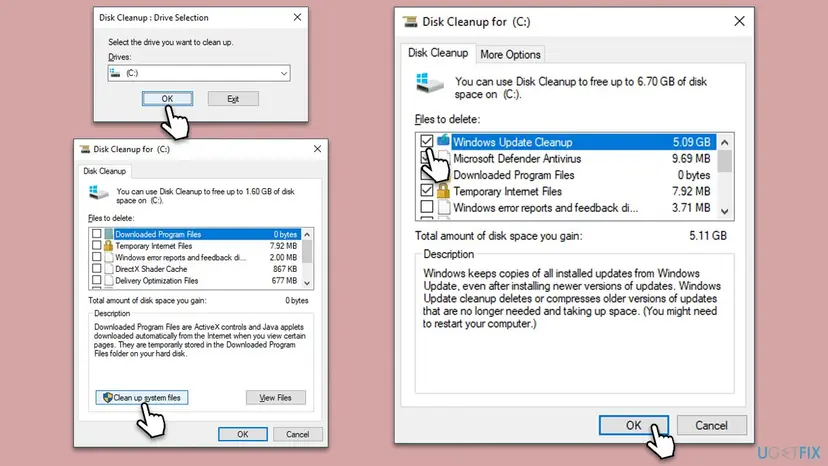Click scroll up arrow in small files list
Viewport: 828px width, 466px height.
[307, 234]
